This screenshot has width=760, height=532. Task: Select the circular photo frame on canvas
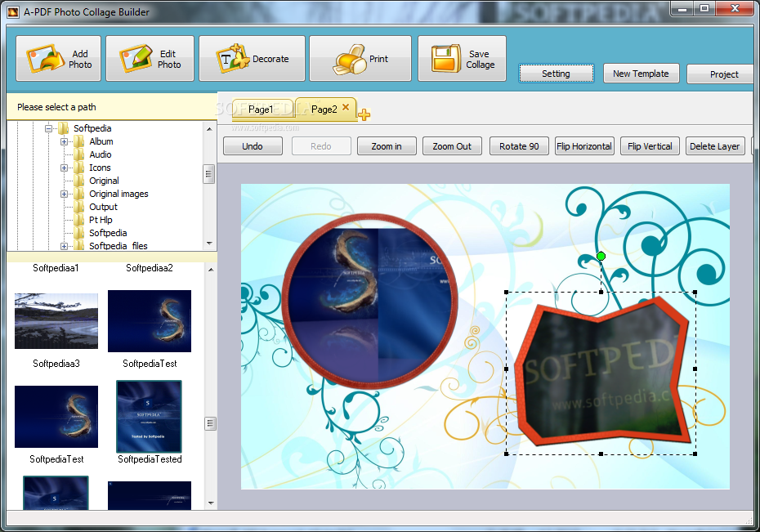[370, 301]
